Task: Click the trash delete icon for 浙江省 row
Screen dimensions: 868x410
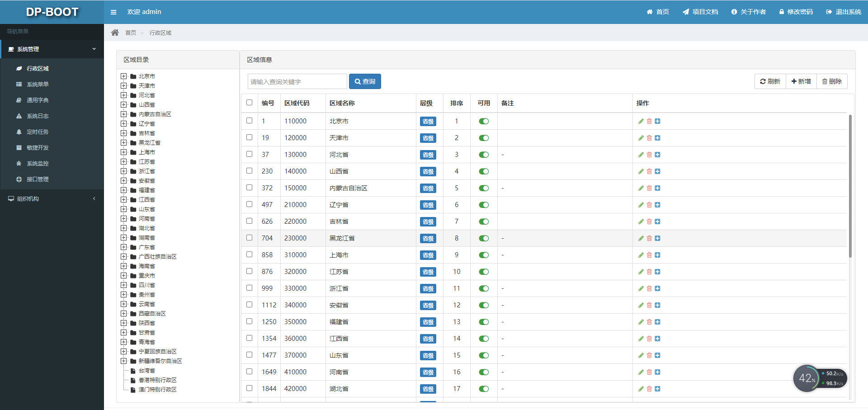Action: tap(649, 288)
